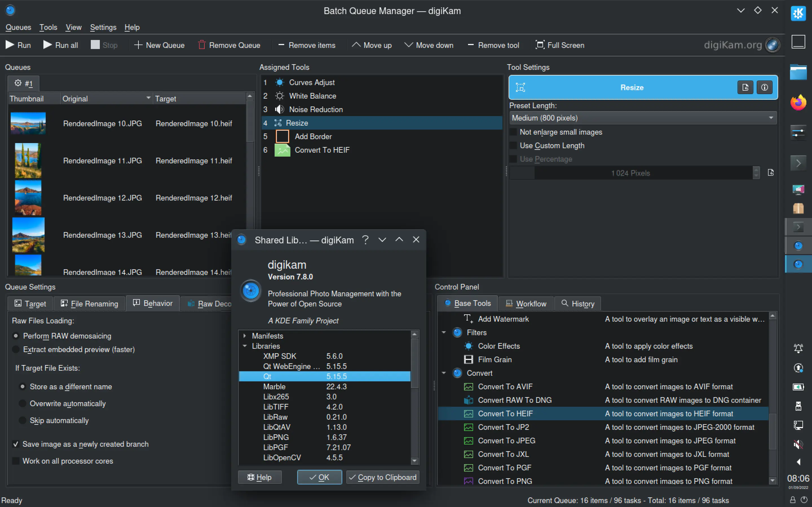
Task: Open the Resize tool info button
Action: click(x=765, y=87)
